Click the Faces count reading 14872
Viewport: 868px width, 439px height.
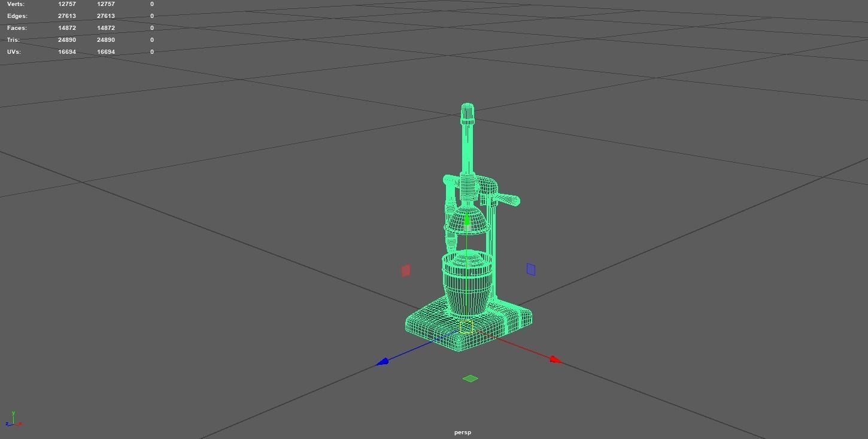[x=66, y=28]
